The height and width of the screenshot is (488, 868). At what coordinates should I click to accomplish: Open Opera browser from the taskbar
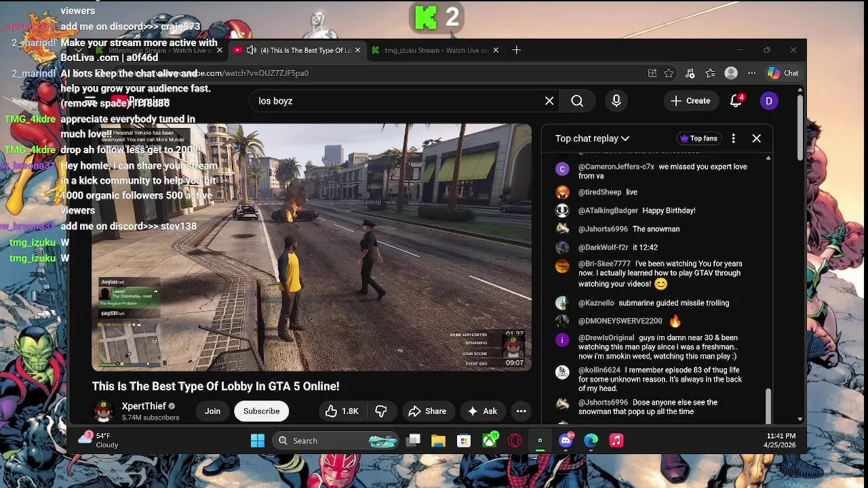[x=515, y=441]
